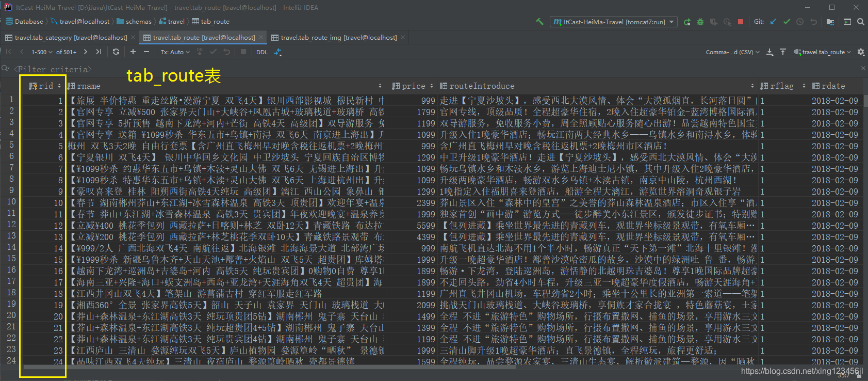Close the travel.tab_route tab
868x381 pixels.
tap(261, 37)
